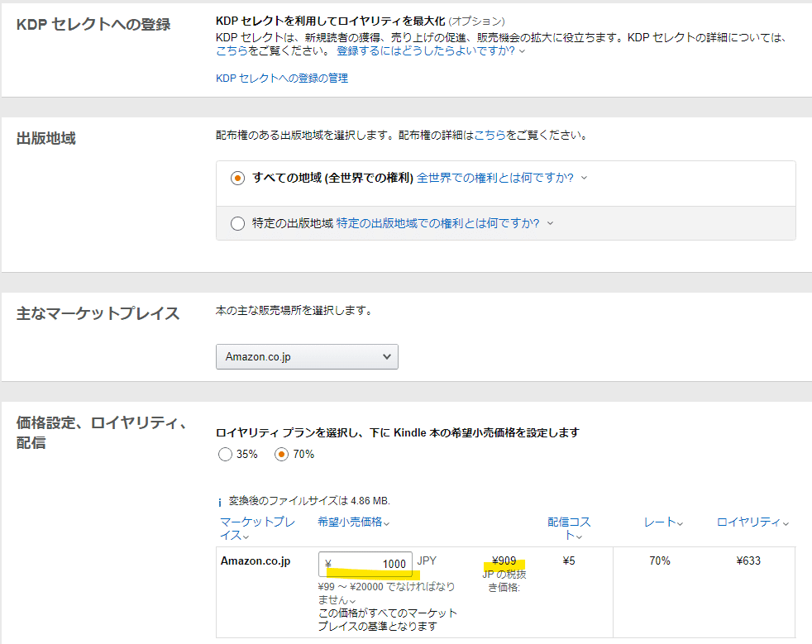The width and height of the screenshot is (812, 644).
Task: Click the JPY list price input field
Action: click(365, 564)
